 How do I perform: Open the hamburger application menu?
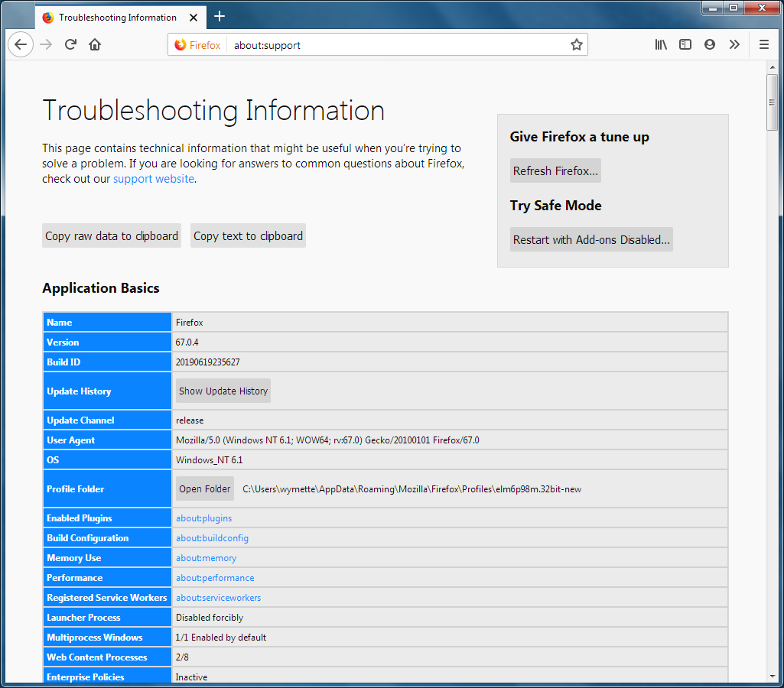[763, 45]
